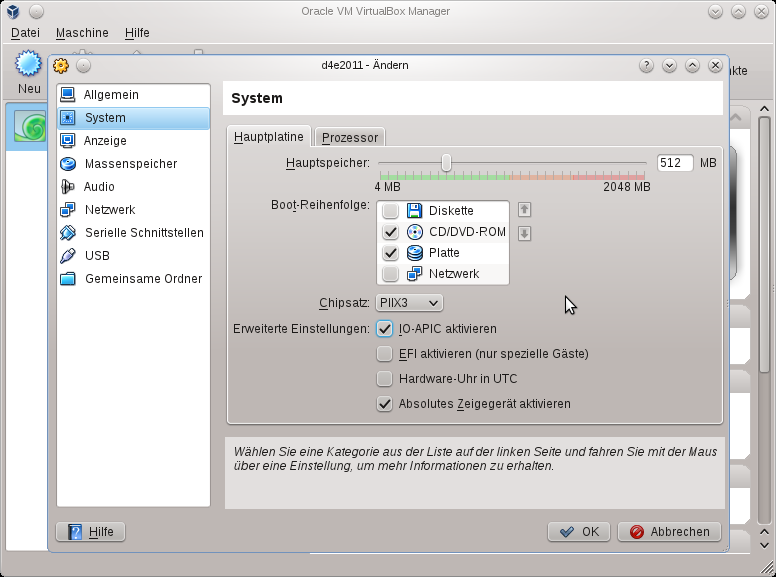Open the Chipsatz PIIX3 dropdown
This screenshot has width=776, height=577.
[409, 303]
